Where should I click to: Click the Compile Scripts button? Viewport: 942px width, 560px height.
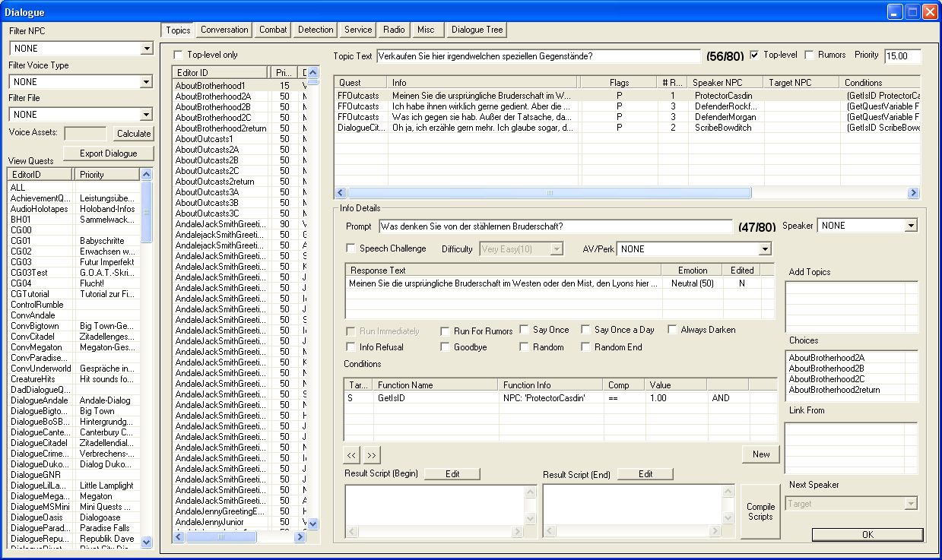[760, 511]
